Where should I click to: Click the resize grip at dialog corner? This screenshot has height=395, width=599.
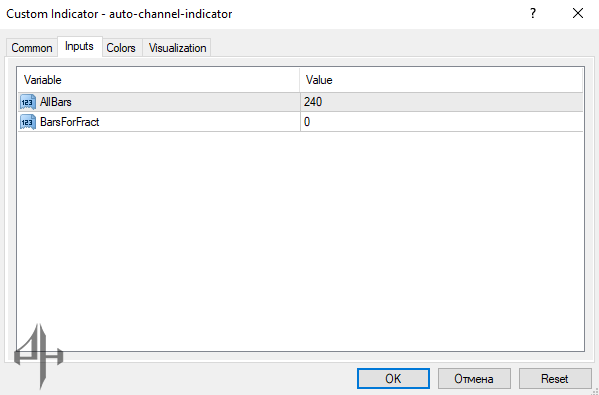(x=594, y=390)
